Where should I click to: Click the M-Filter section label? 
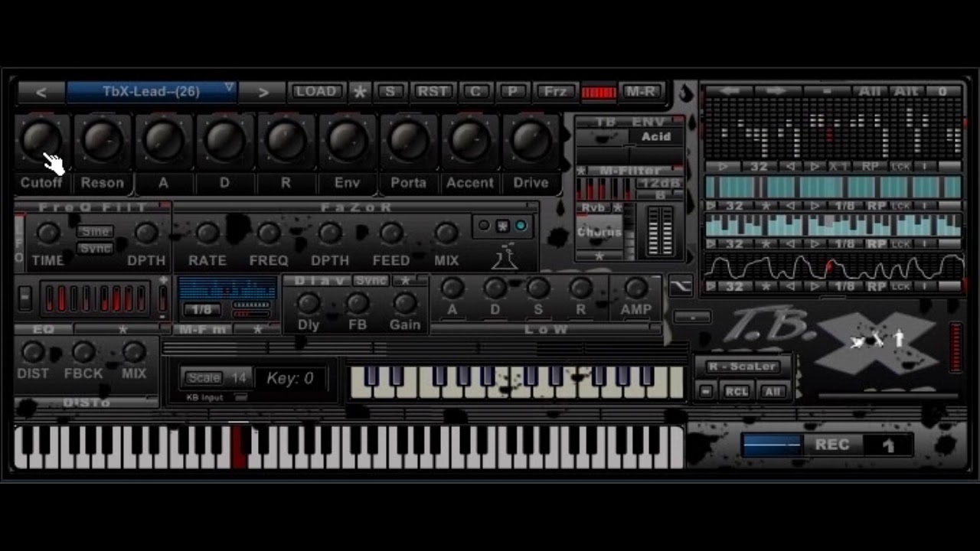click(x=630, y=171)
